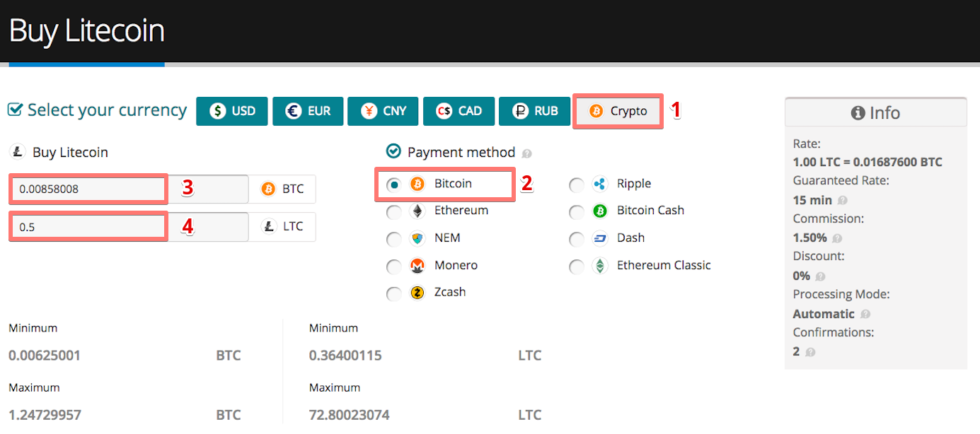
Task: Click the rate text 1.00 LTC = 0.01687600 BTC
Action: click(x=867, y=163)
